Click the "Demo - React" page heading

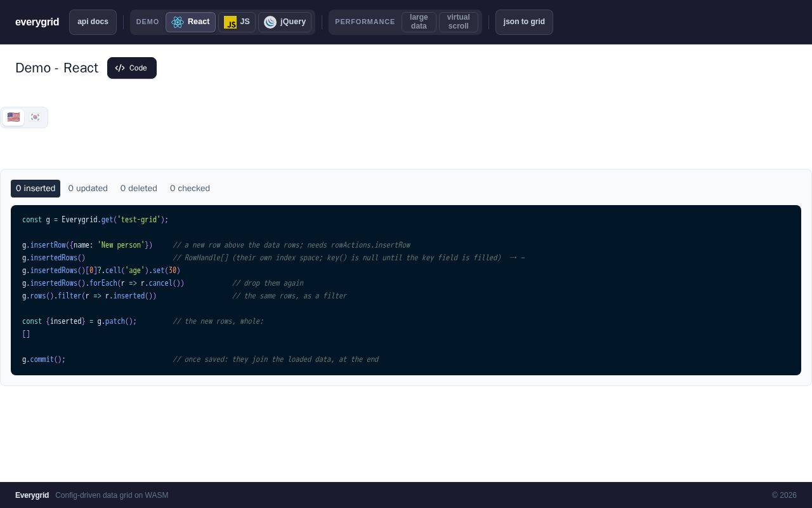point(56,68)
